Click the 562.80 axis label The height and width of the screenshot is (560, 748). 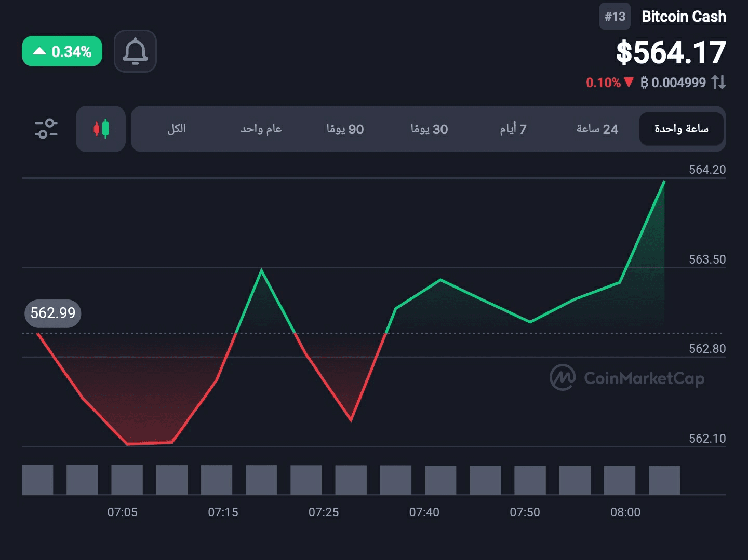pos(707,349)
